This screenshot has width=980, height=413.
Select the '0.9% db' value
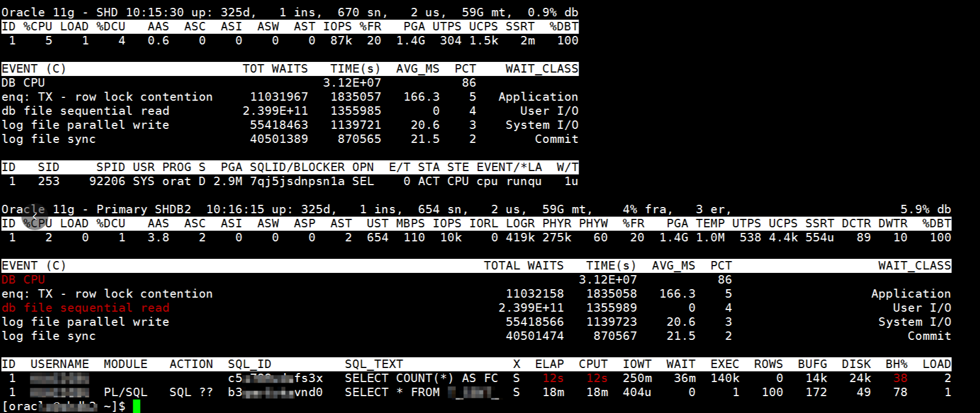point(553,12)
